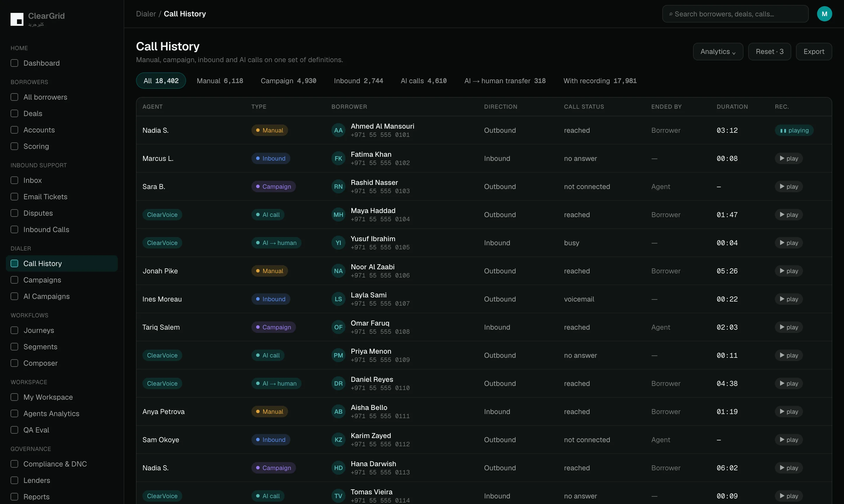Viewport: 844px width, 504px height.
Task: Play recording for Karim Zayed's call
Action: pos(789,440)
